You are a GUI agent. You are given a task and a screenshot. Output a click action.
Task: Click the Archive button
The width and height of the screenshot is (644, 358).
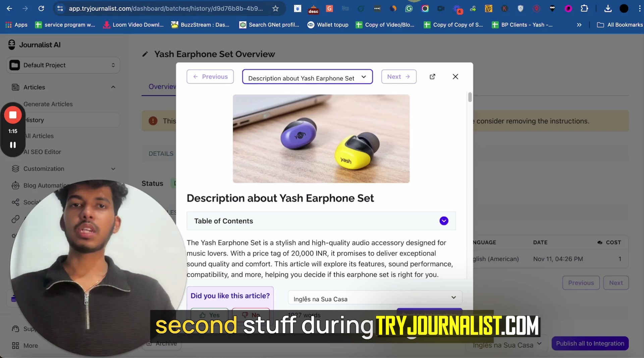coord(162,344)
